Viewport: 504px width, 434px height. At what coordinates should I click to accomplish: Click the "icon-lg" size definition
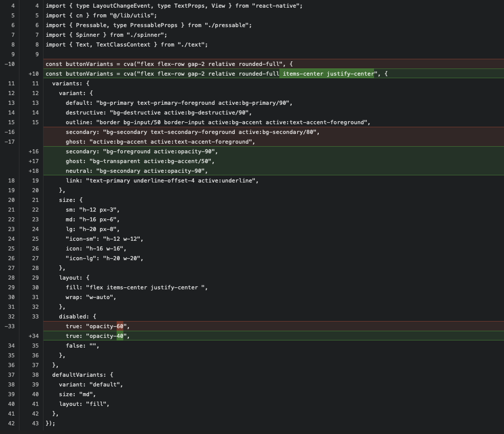[104, 258]
